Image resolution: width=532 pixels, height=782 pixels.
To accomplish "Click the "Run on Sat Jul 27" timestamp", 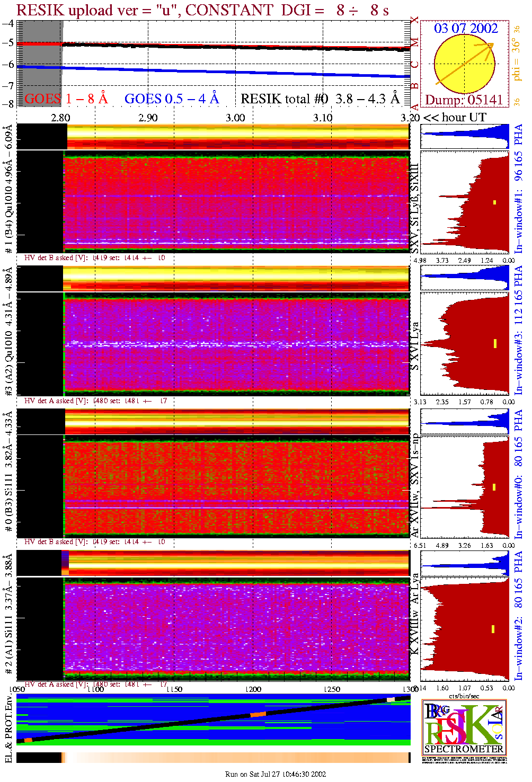I will [x=275, y=774].
